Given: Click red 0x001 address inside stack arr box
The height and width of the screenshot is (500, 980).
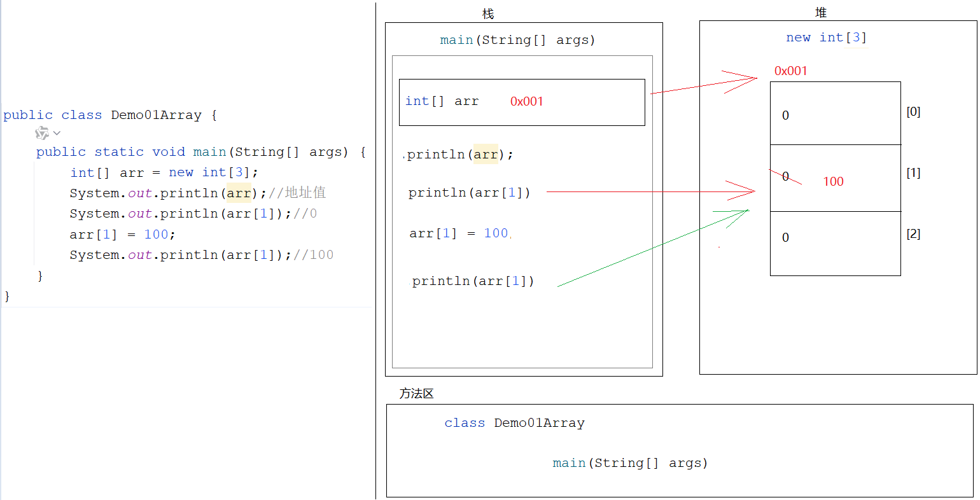Looking at the screenshot, I should click(x=526, y=102).
